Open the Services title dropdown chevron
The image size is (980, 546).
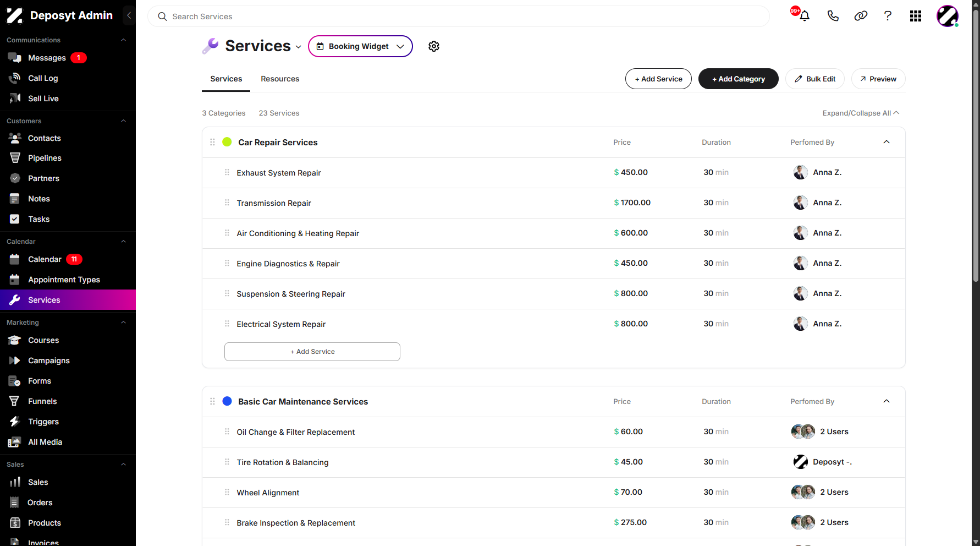coord(299,47)
